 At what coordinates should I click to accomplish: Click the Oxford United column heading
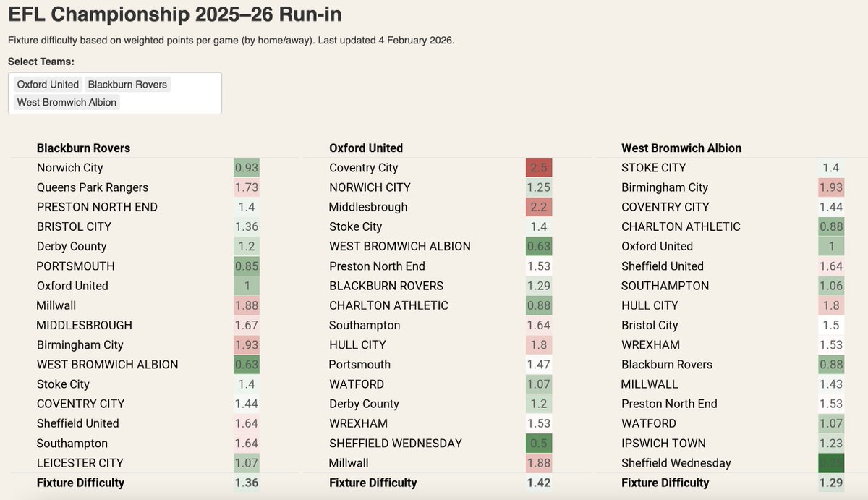pos(366,148)
